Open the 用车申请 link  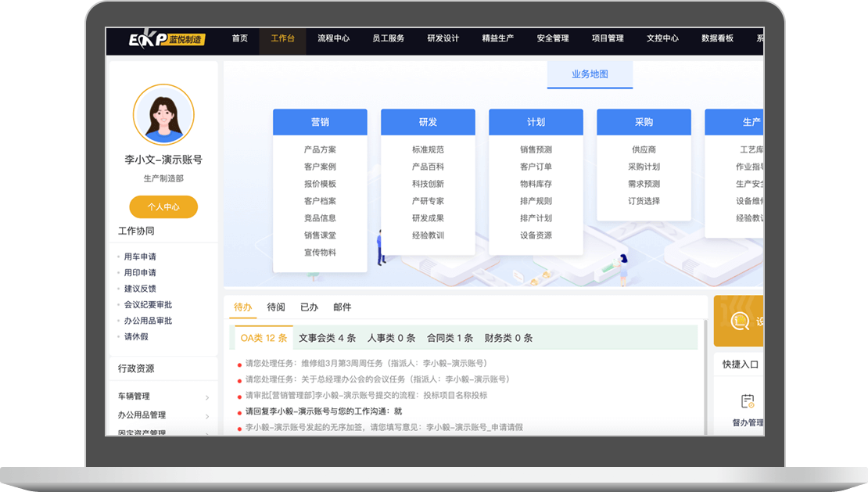click(x=140, y=257)
